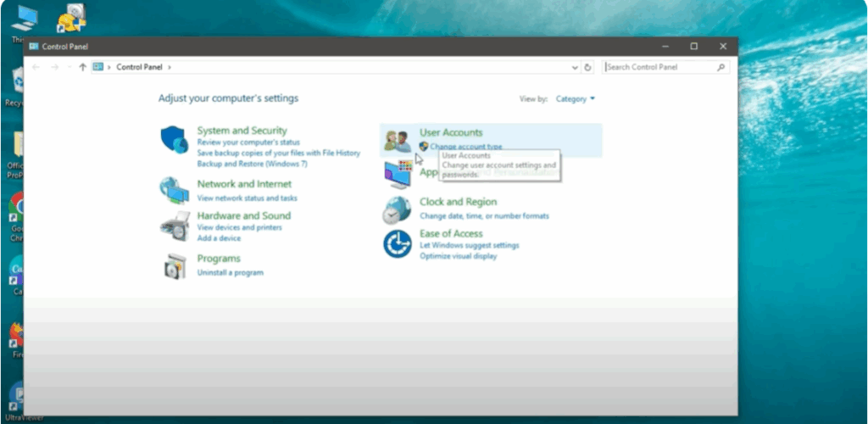Click the Clock and Region globe icon

(397, 209)
